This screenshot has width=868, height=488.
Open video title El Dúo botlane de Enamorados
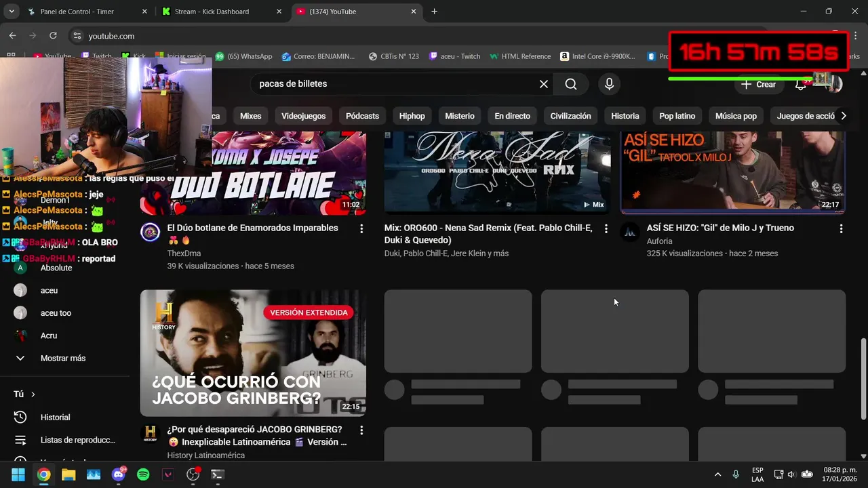[x=252, y=234]
